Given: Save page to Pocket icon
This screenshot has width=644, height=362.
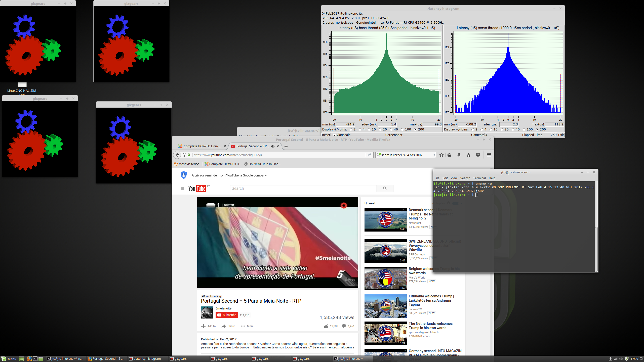Looking at the screenshot, I should [x=478, y=155].
